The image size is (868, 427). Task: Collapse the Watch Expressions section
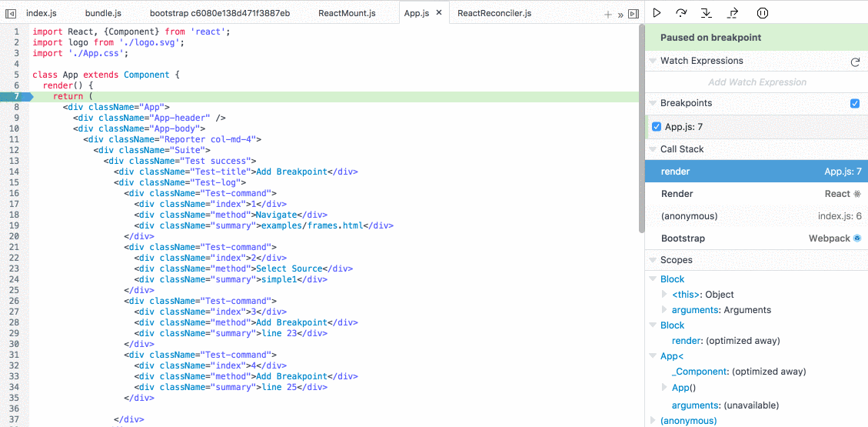pyautogui.click(x=653, y=61)
